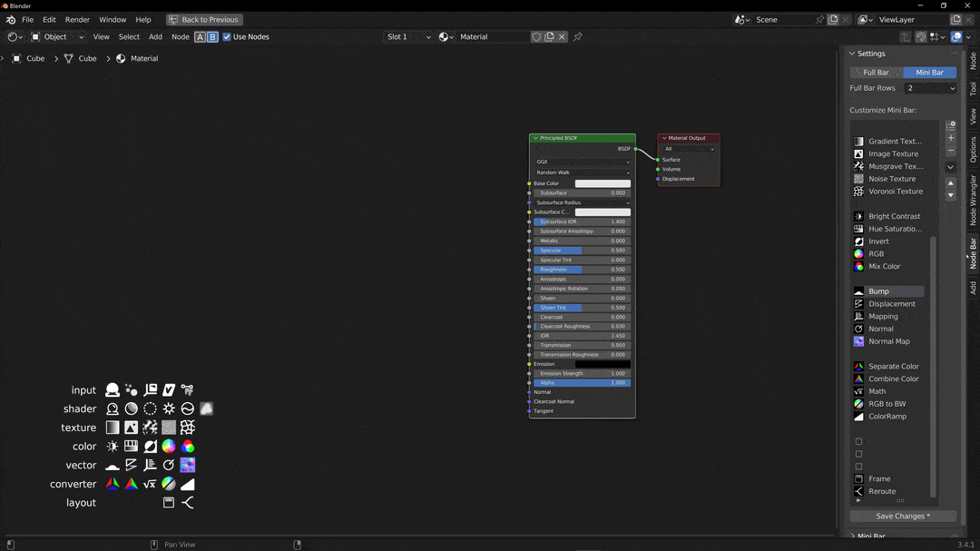Unlink the Material with the X icon
This screenshot has height=551, width=980.
point(562,37)
